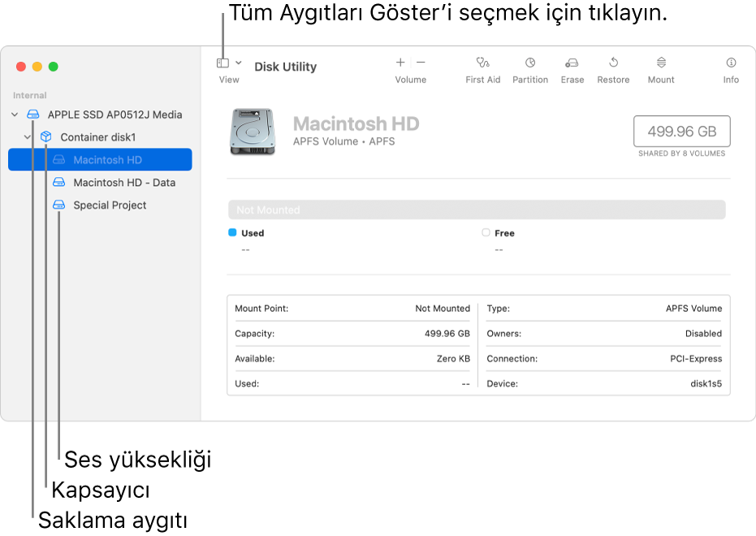Image resolution: width=756 pixels, height=536 pixels.
Task: Click the white Free color swatch
Action: click(486, 232)
